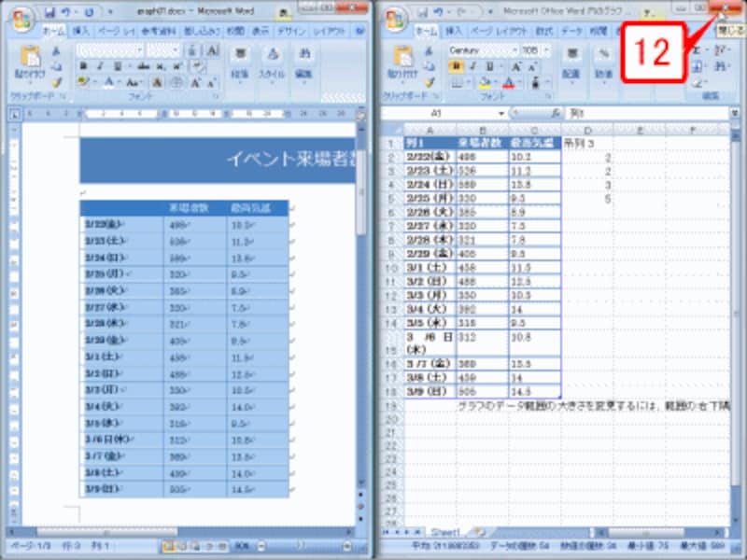Screen dimensions: 747x560
Task: Apply the red font color in chart font group
Action: pyautogui.click(x=508, y=81)
